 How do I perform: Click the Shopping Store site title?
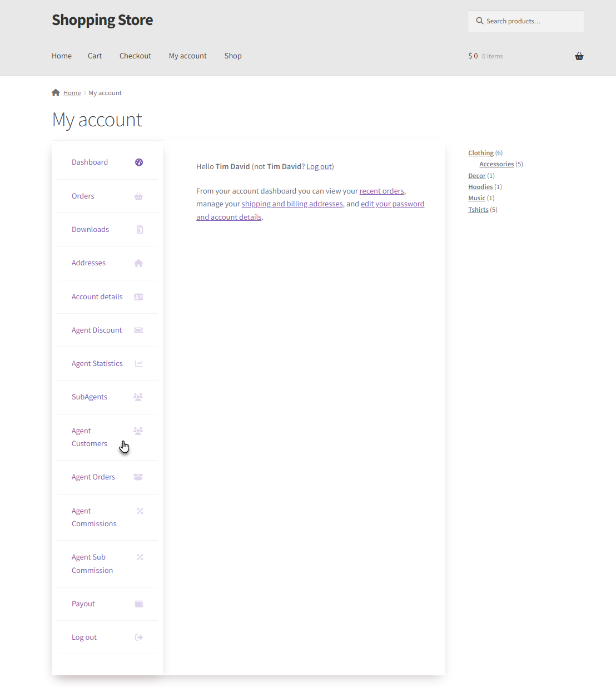[x=102, y=21]
